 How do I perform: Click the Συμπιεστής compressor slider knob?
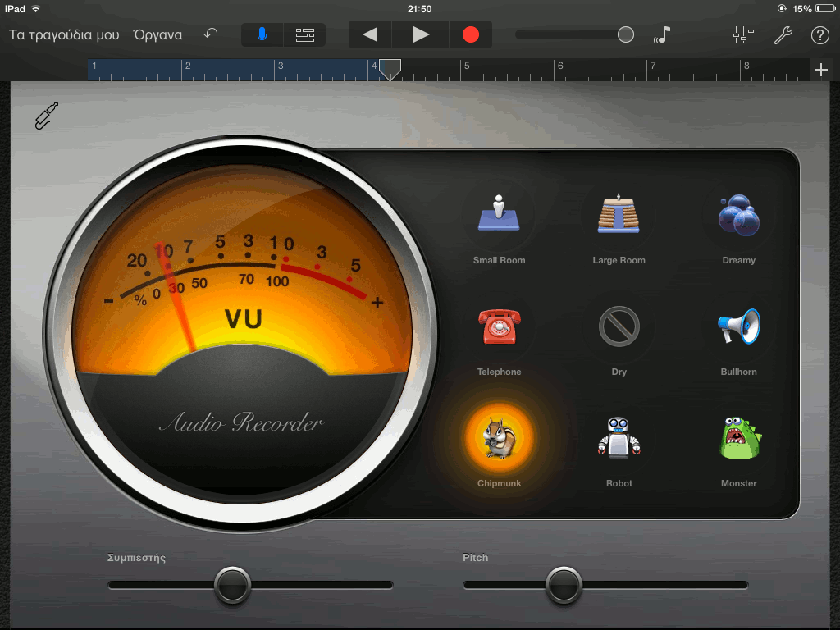coord(232,585)
